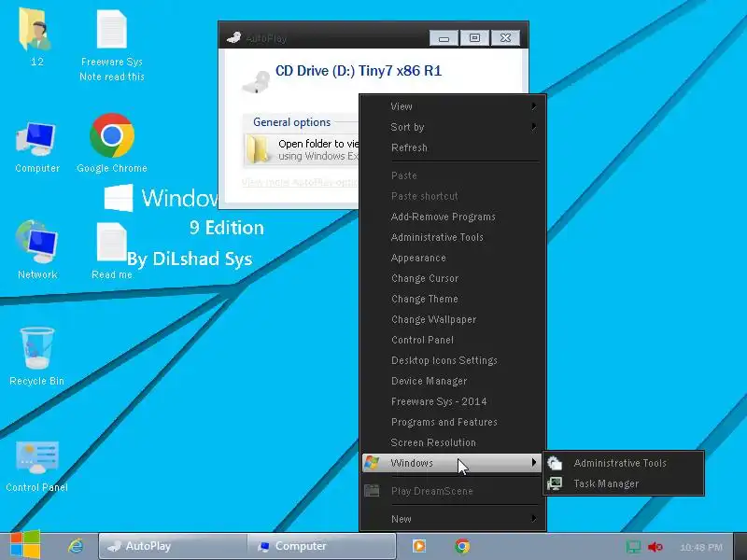747x560 pixels.
Task: Open the media player taskbar icon
Action: 418,546
